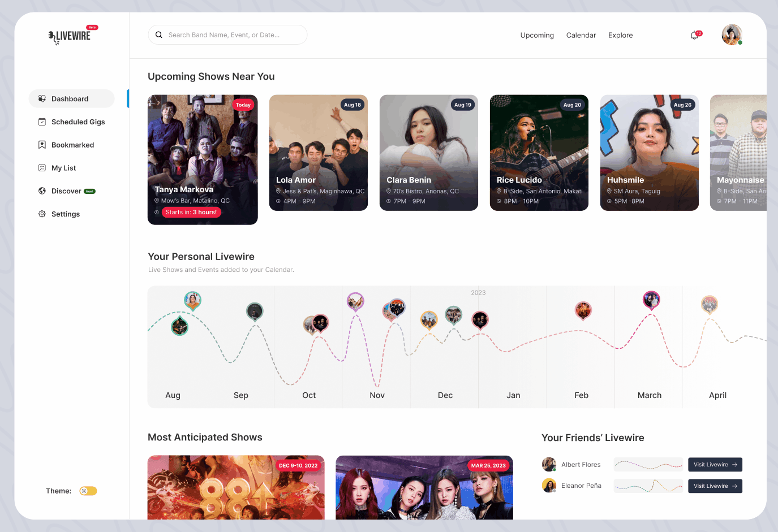
Task: Visit Eleanor Peña's Livewire
Action: coord(715,486)
